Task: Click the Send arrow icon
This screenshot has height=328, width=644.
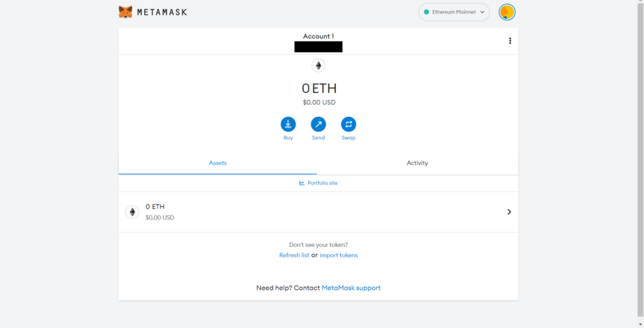Action: pyautogui.click(x=318, y=124)
